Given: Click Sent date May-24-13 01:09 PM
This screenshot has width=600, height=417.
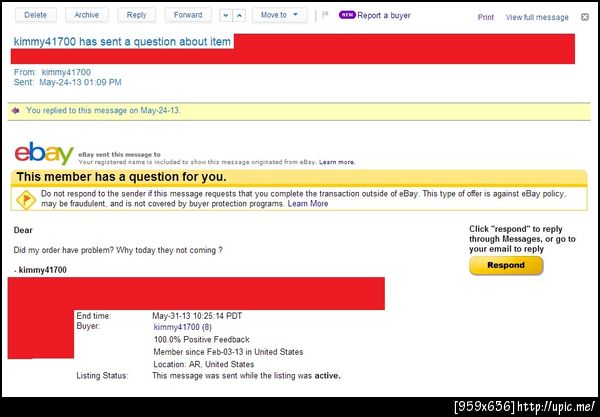Looking at the screenshot, I should pyautogui.click(x=80, y=82).
